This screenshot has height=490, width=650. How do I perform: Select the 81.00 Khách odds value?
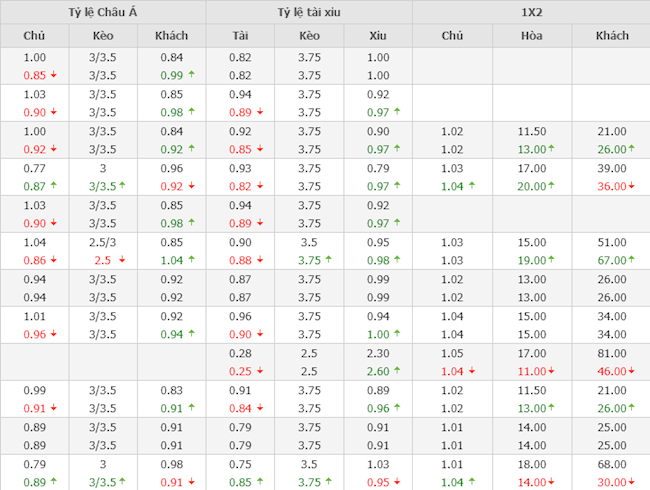click(x=612, y=352)
